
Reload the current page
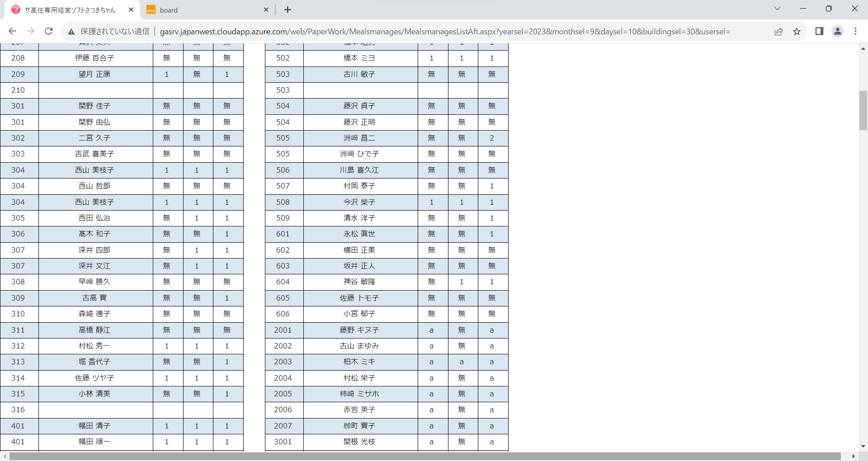(x=49, y=31)
